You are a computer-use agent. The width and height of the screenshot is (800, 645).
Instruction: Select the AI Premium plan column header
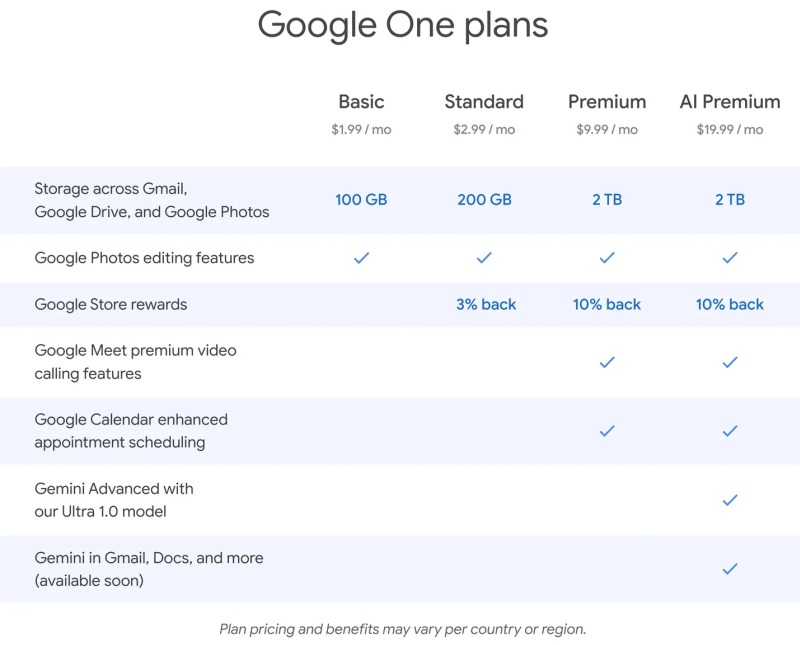(x=730, y=102)
